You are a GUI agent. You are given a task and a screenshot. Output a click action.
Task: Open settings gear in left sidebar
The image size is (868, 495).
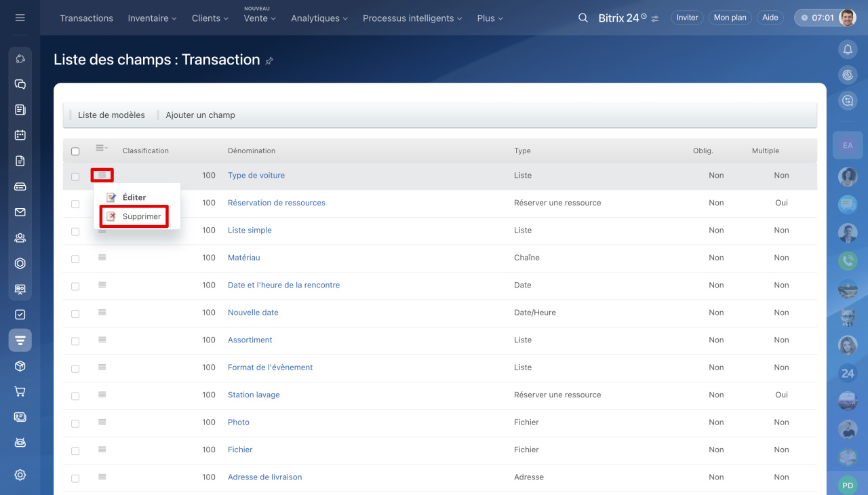[x=20, y=475]
